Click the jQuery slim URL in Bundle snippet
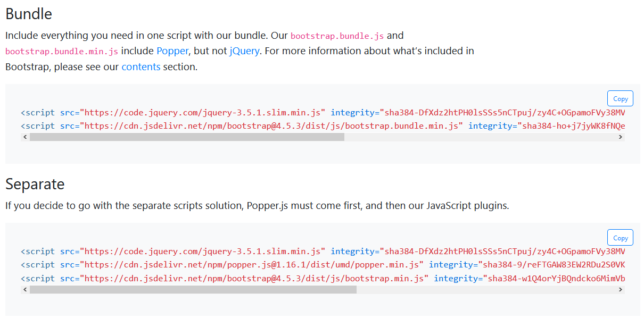This screenshot has height=327, width=644. click(x=203, y=113)
